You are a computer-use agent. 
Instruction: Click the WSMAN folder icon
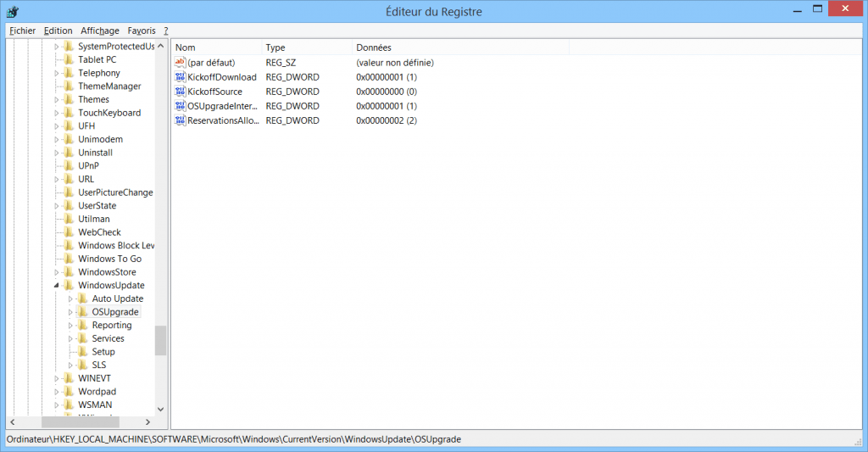point(69,405)
